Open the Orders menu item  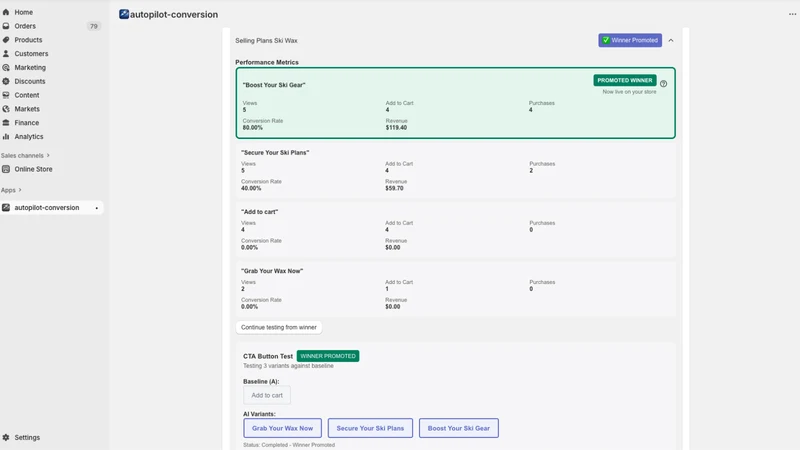[25, 26]
